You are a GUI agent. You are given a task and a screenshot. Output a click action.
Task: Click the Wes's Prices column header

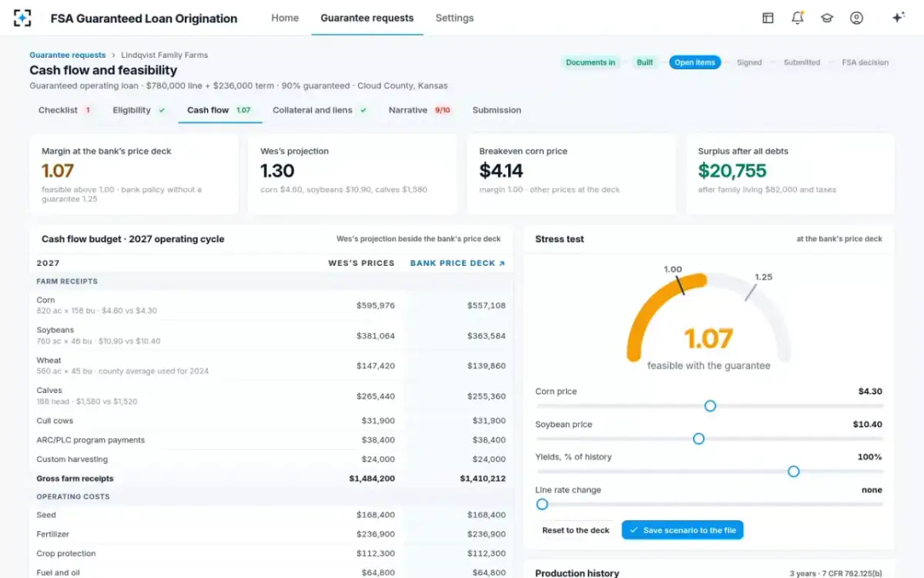point(361,264)
